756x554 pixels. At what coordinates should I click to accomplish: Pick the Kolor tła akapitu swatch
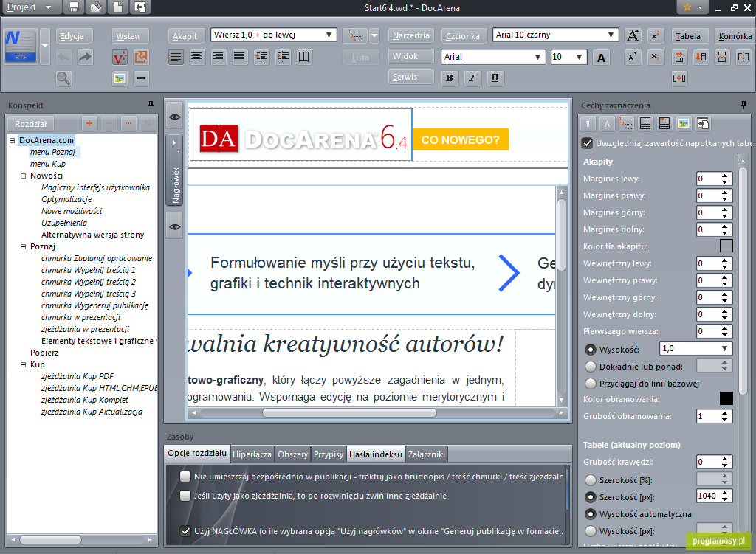(726, 246)
